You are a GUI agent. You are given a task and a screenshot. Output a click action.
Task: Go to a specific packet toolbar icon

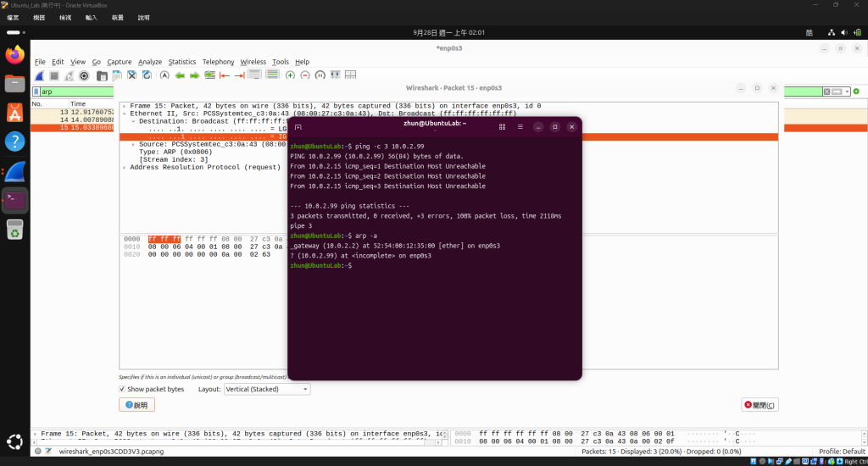tap(210, 75)
